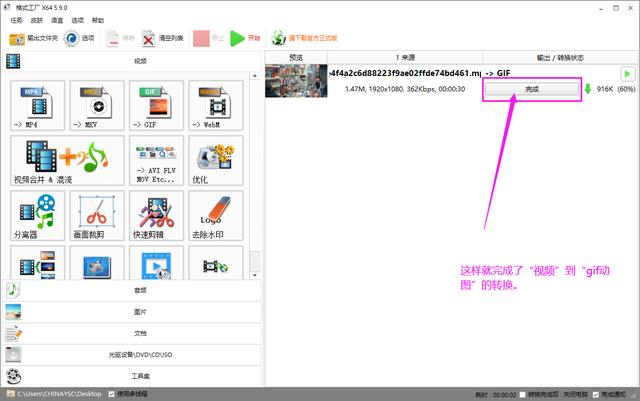Click the 图片 landscape photo icon

pos(13,312)
